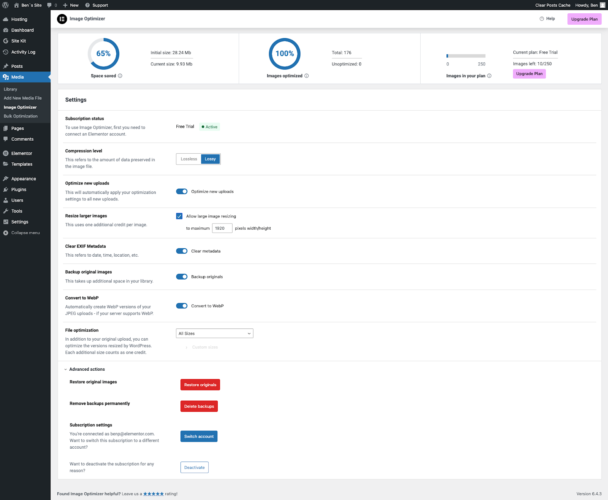Open Plugins in the sidebar

pos(19,188)
